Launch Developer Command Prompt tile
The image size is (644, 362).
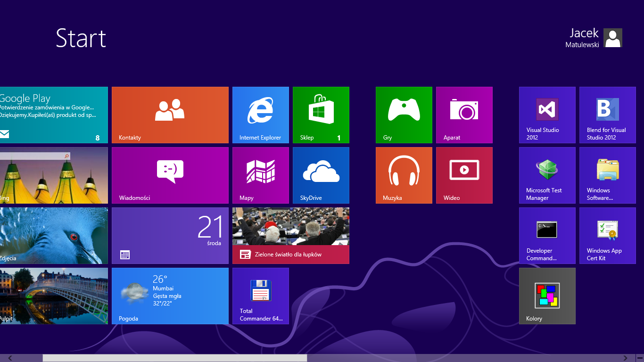click(547, 236)
